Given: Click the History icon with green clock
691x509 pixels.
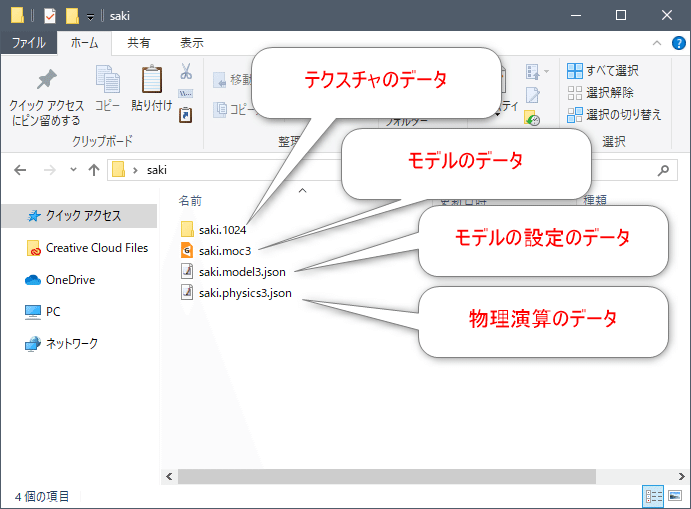Looking at the screenshot, I should [x=532, y=118].
